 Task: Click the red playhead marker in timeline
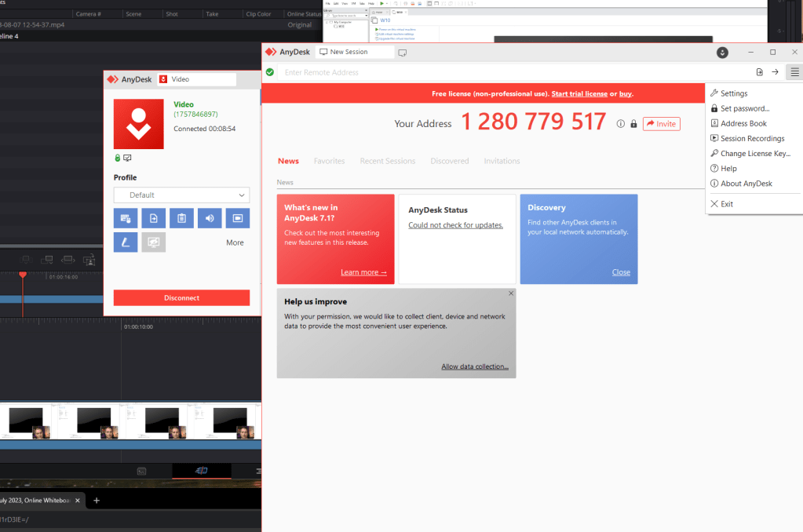[23, 275]
